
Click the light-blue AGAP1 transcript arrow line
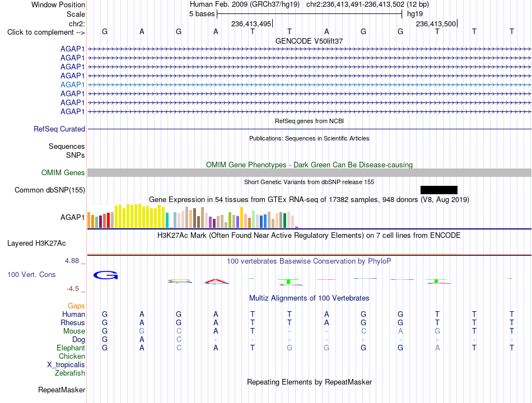(309, 85)
